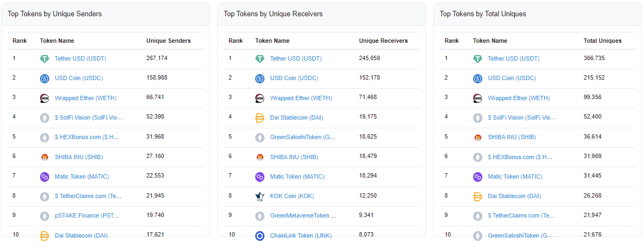
Task: Click USD Coin icon in Unique Senders table
Action: 44,78
